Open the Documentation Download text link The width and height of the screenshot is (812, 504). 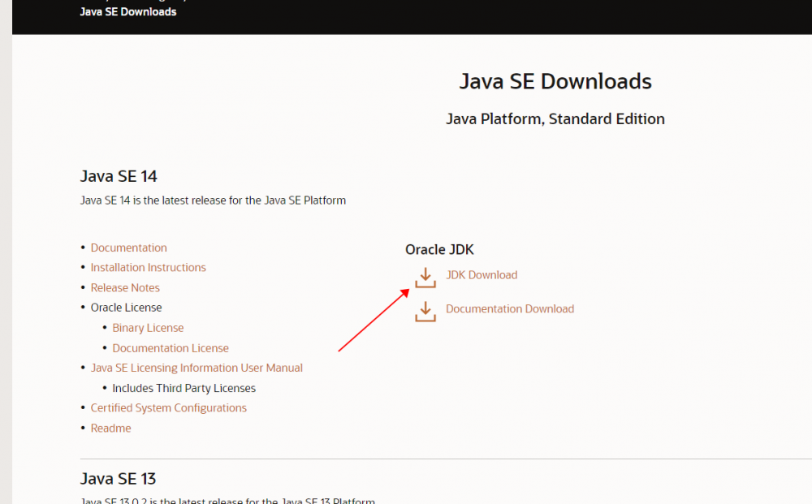510,309
